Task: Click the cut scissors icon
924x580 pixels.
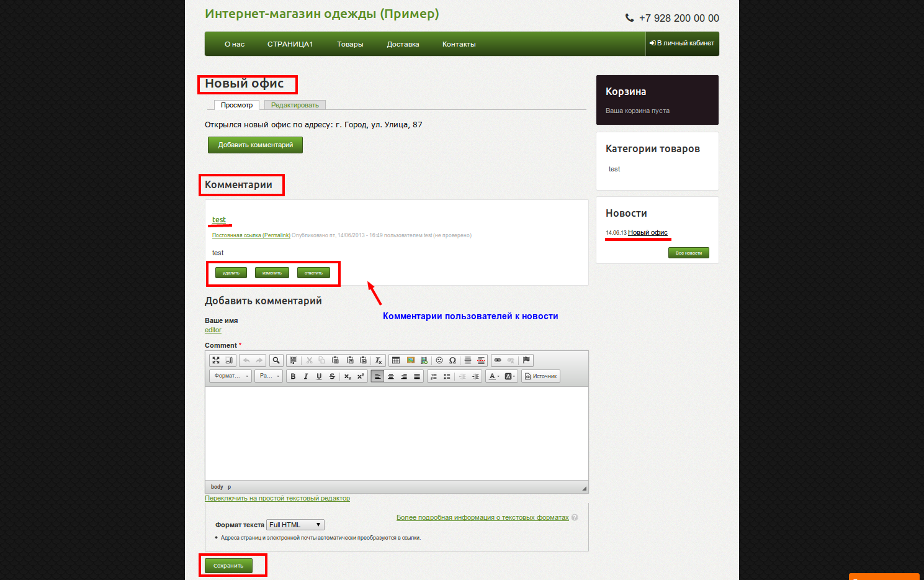Action: tap(309, 360)
